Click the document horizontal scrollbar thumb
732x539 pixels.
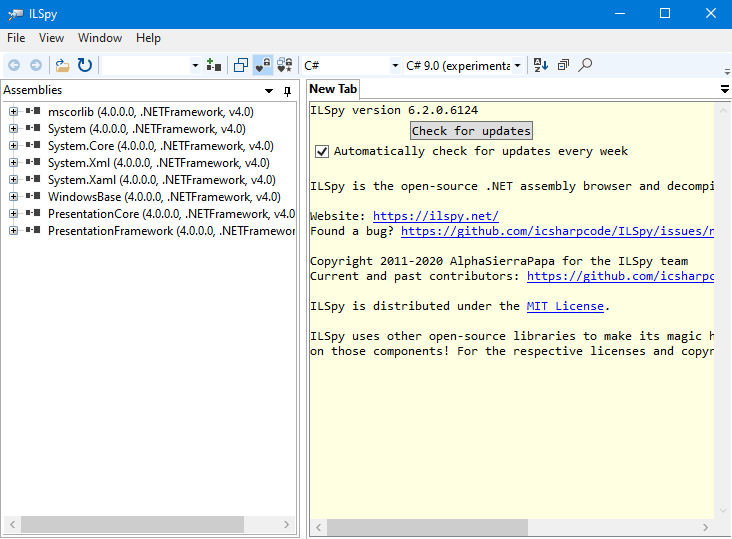coord(427,527)
